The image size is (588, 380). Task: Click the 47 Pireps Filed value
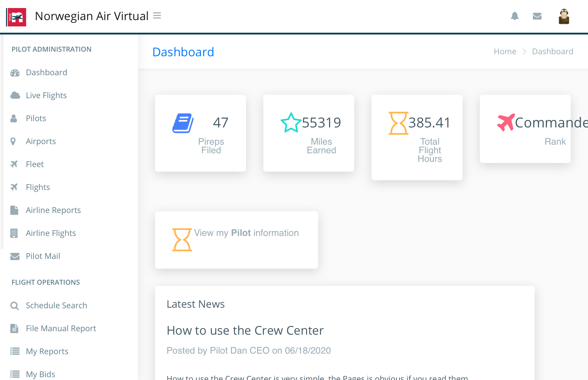pyautogui.click(x=220, y=123)
